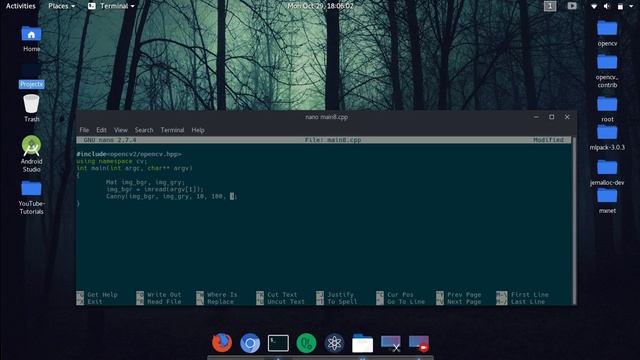The height and width of the screenshot is (360, 640).
Task: Open the View menu of the terminal
Action: 120,130
